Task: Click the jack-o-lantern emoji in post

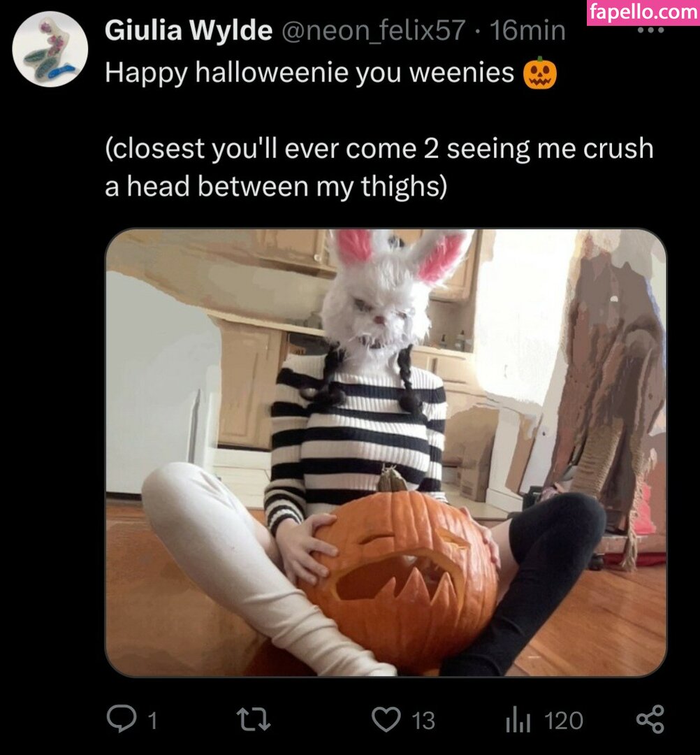Action: coord(540,73)
